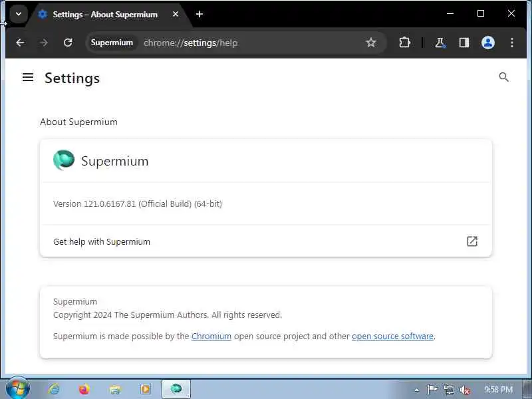
Task: Open Windows Media Player from the taskbar
Action: (x=146, y=389)
